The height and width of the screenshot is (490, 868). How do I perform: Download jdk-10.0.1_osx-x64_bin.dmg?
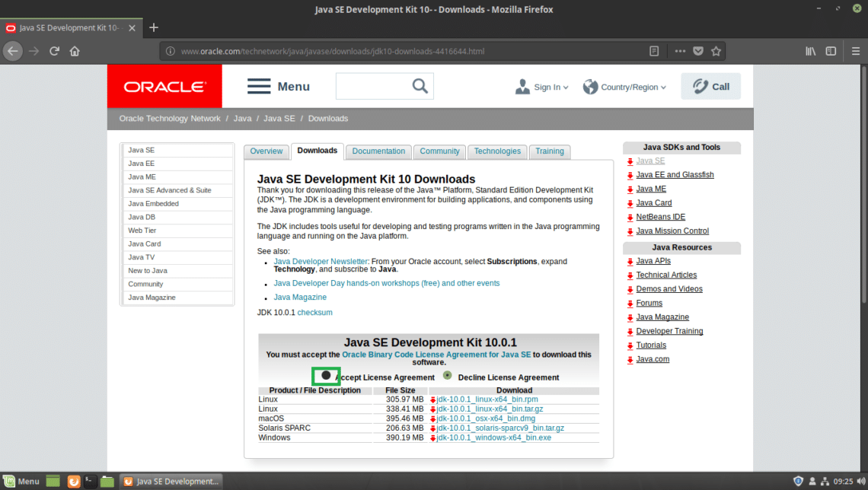tap(486, 418)
